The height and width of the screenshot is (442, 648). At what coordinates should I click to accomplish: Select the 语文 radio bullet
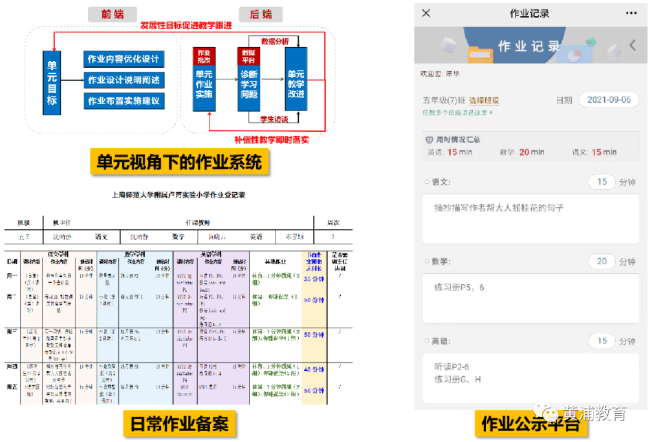pyautogui.click(x=427, y=182)
